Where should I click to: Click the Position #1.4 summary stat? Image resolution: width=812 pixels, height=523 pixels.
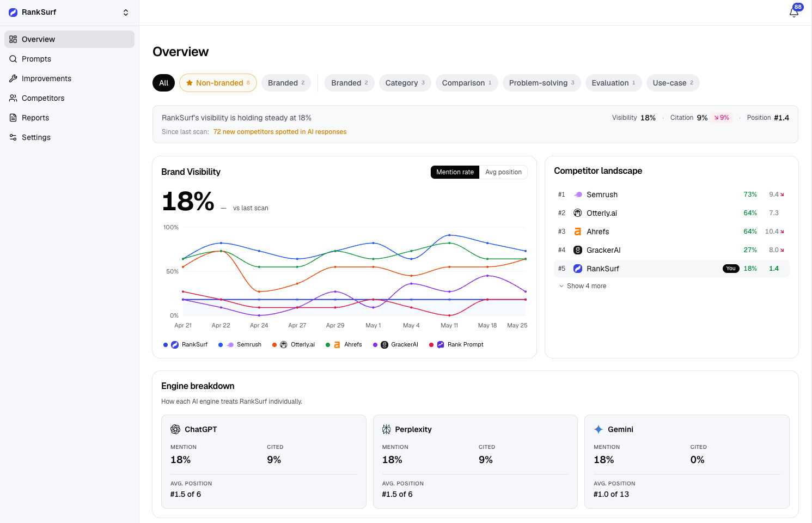(x=768, y=118)
